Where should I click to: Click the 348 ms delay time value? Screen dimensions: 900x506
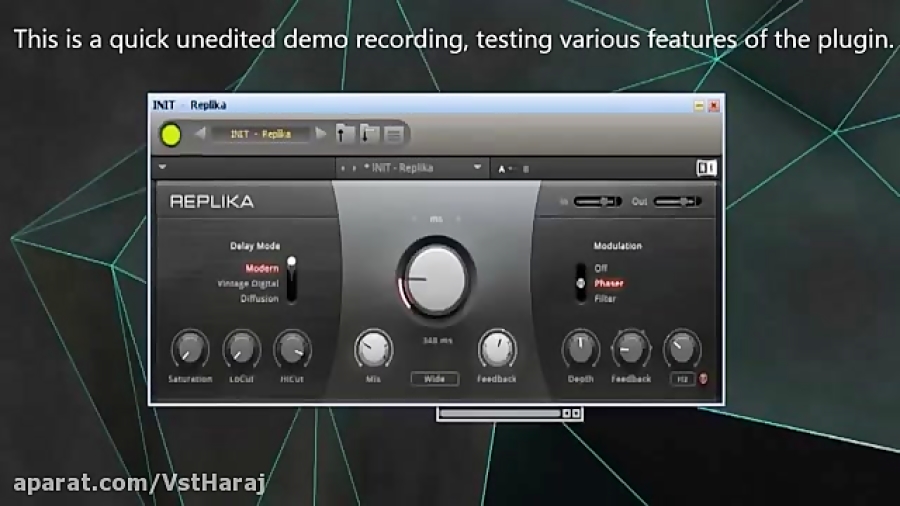pos(437,340)
